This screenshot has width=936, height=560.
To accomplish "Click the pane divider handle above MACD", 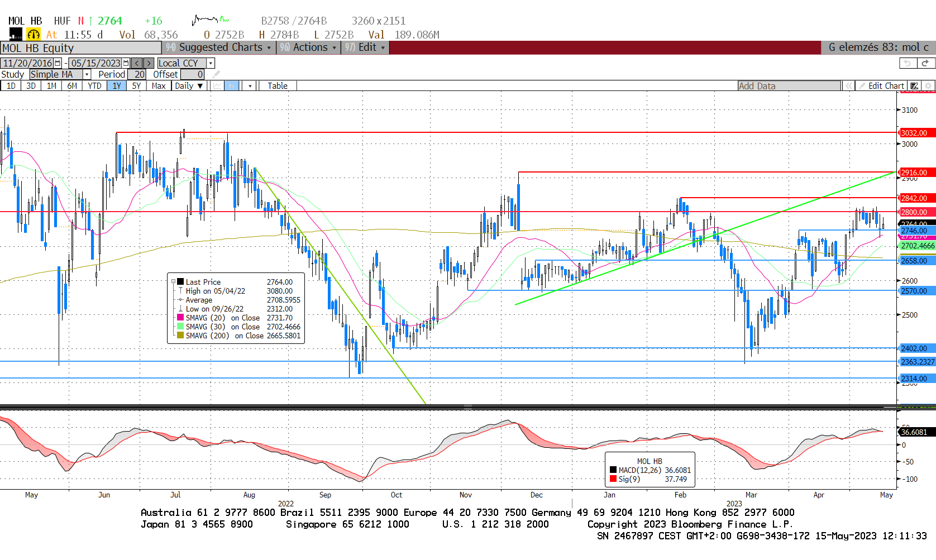I will [x=468, y=406].
